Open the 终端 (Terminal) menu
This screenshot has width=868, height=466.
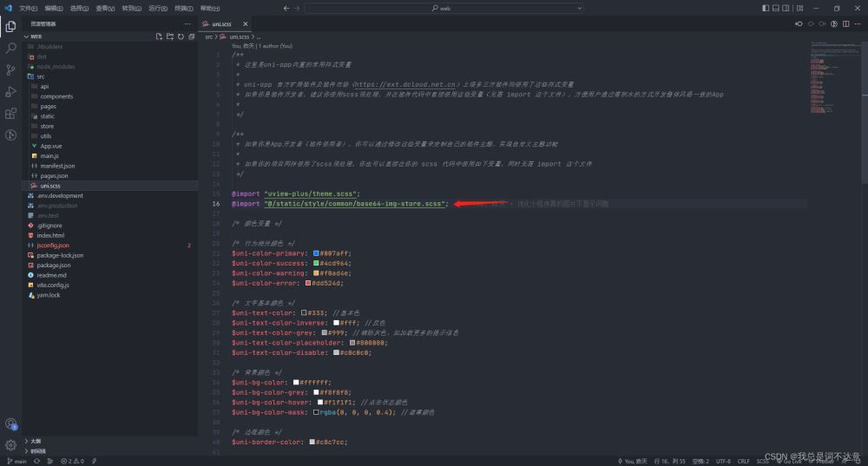[x=183, y=8]
